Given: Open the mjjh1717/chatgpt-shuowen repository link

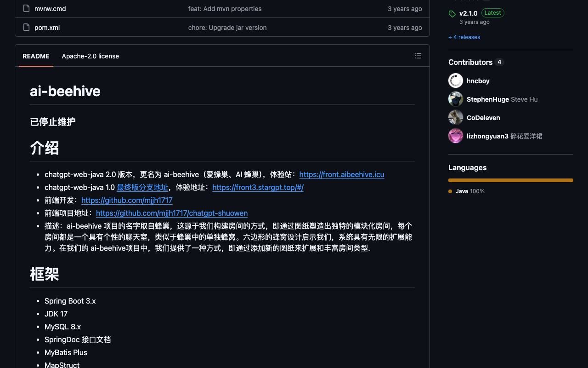Looking at the screenshot, I should coord(172,213).
